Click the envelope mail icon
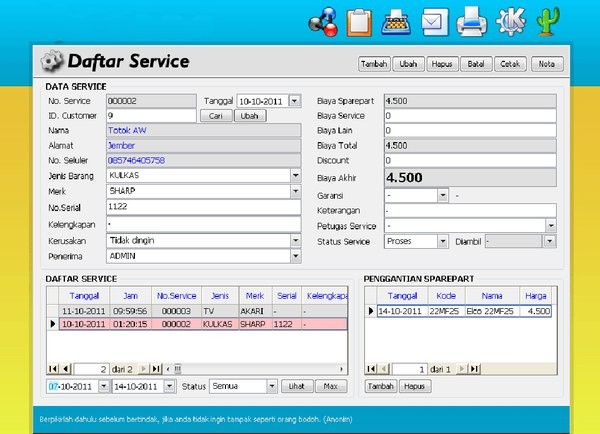Viewport: 600px width, 434px height. point(434,22)
